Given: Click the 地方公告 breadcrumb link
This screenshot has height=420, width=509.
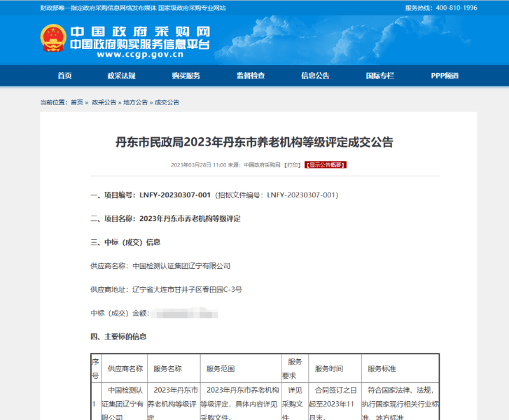Looking at the screenshot, I should coord(135,102).
